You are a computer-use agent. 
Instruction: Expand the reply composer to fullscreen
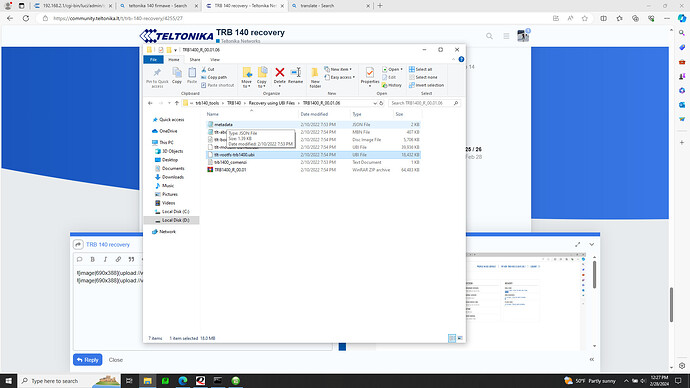(577, 245)
